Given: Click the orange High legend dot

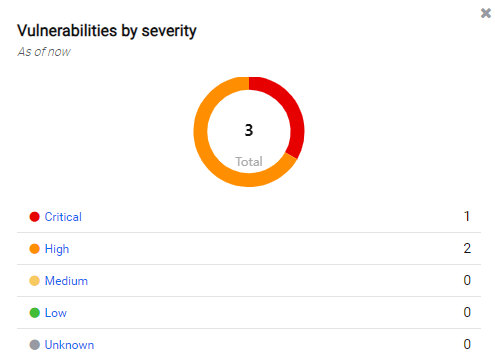Looking at the screenshot, I should tap(35, 249).
